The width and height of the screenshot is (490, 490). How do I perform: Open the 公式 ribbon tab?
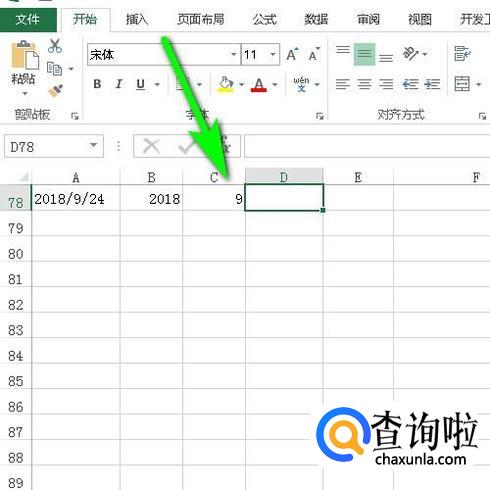[264, 19]
